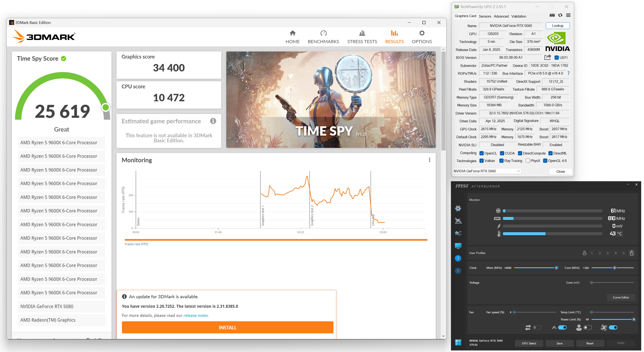Image resolution: width=644 pixels, height=352 pixels.
Task: Uncheck the UEFI checkbox
Action: (556, 58)
